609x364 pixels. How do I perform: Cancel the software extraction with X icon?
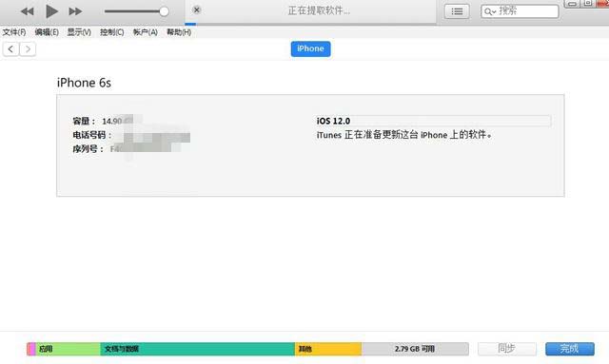click(197, 10)
